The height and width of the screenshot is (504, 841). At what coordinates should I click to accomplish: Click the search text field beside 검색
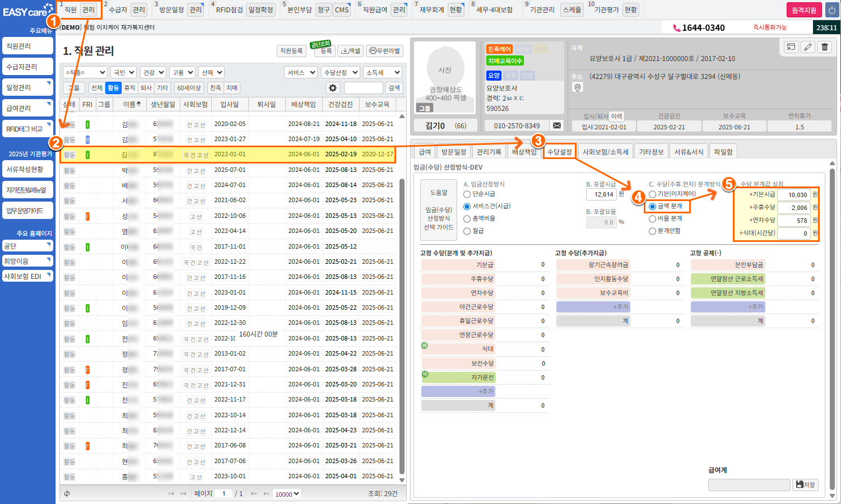363,88
